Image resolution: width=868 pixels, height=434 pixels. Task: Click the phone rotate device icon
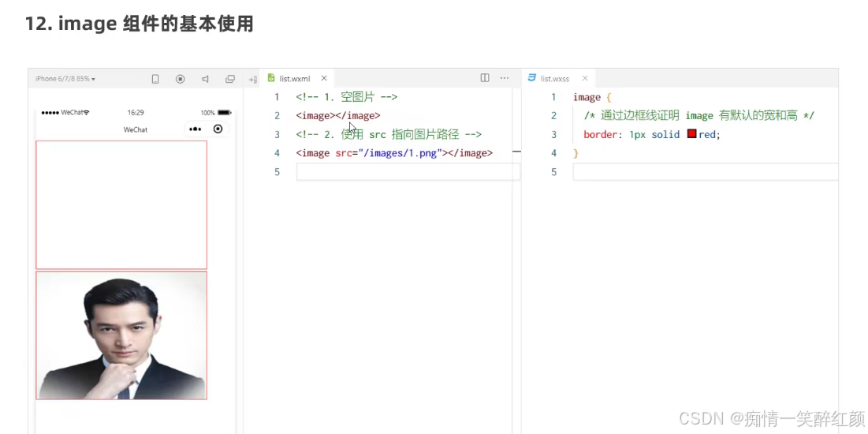[155, 79]
